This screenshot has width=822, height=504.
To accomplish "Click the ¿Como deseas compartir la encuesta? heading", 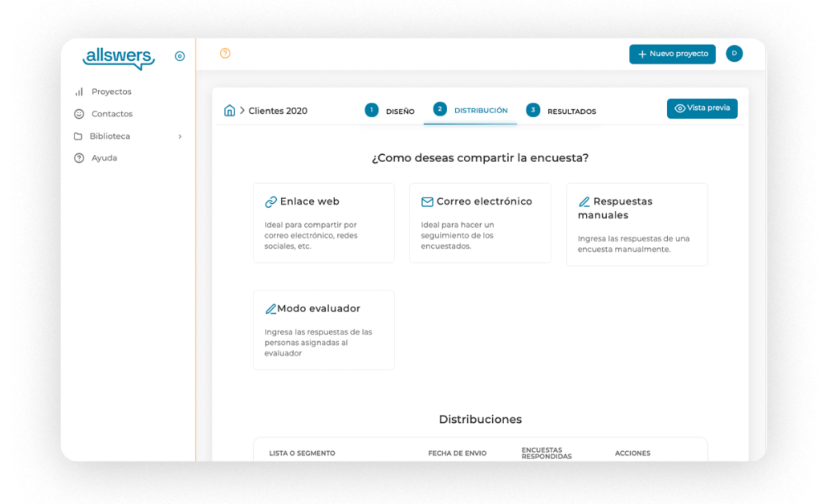I will click(x=480, y=157).
